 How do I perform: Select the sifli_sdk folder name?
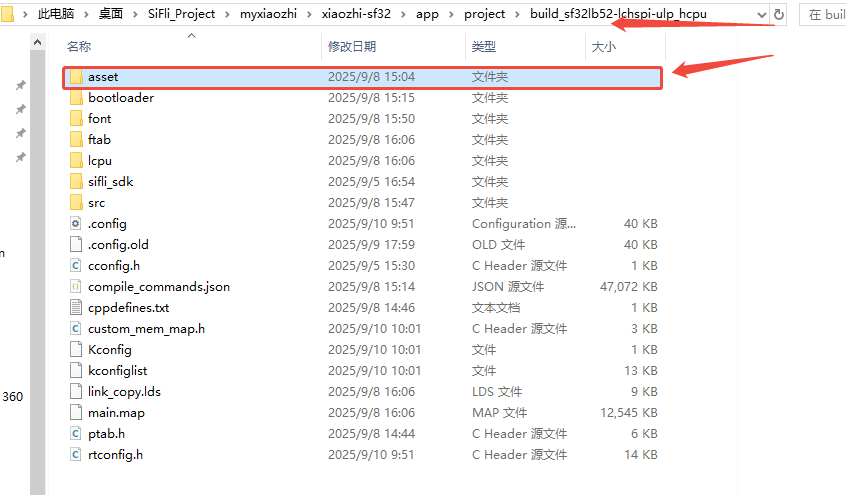coord(111,182)
